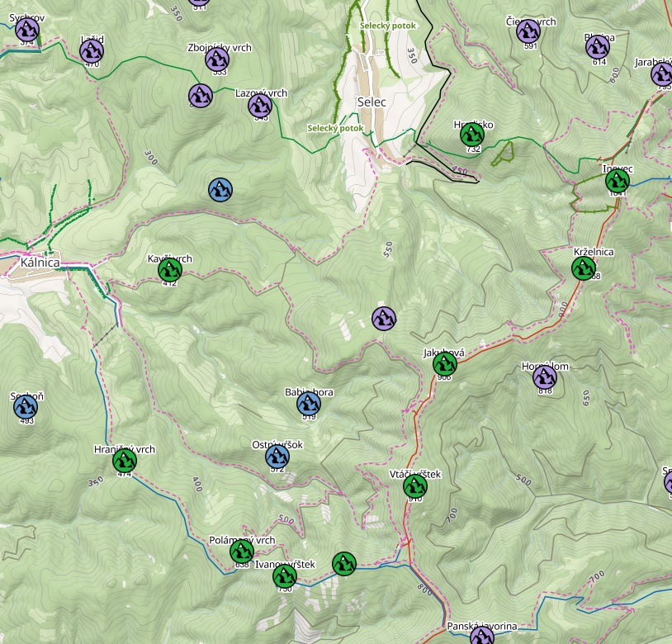Open the Hraničný vrch green marker
672x644 pixels.
pyautogui.click(x=125, y=461)
